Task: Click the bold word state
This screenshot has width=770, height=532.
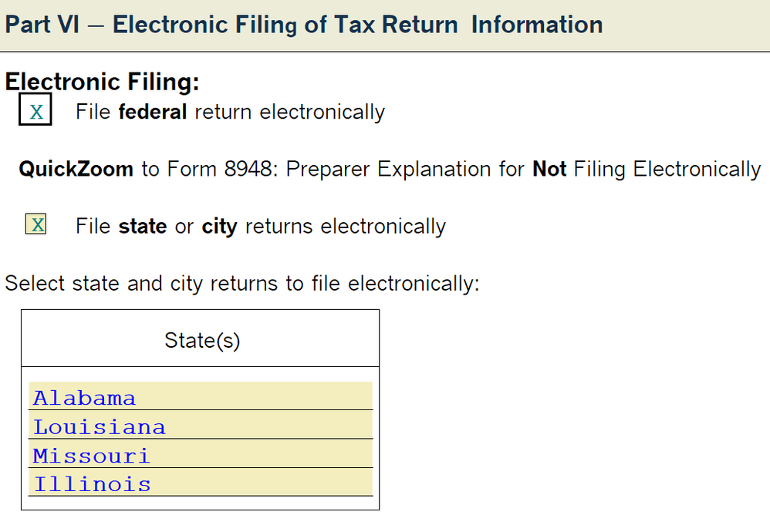Action: click(x=142, y=227)
